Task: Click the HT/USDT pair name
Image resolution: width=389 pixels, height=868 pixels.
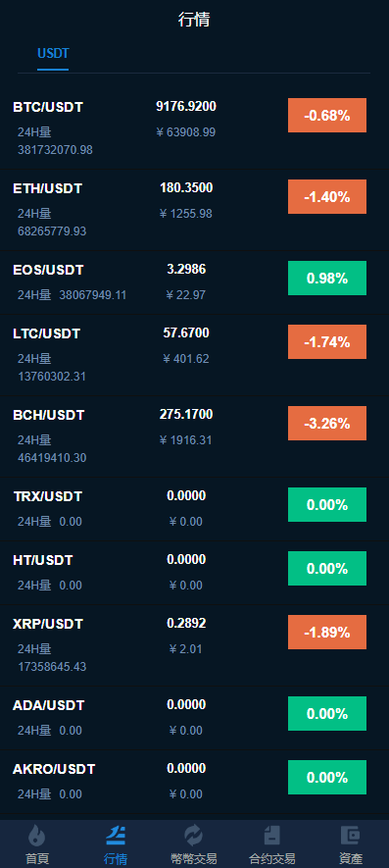Action: pos(42,560)
